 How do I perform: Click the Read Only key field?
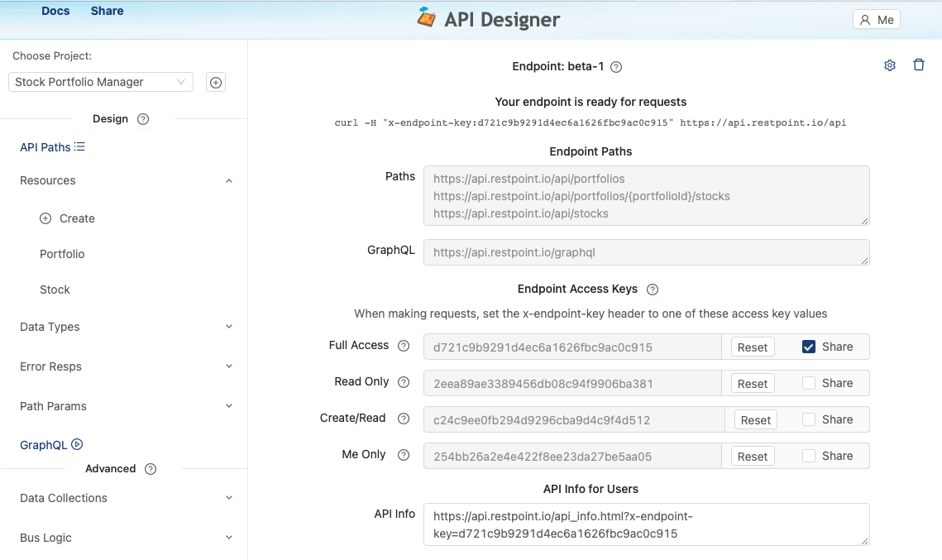[x=572, y=384]
